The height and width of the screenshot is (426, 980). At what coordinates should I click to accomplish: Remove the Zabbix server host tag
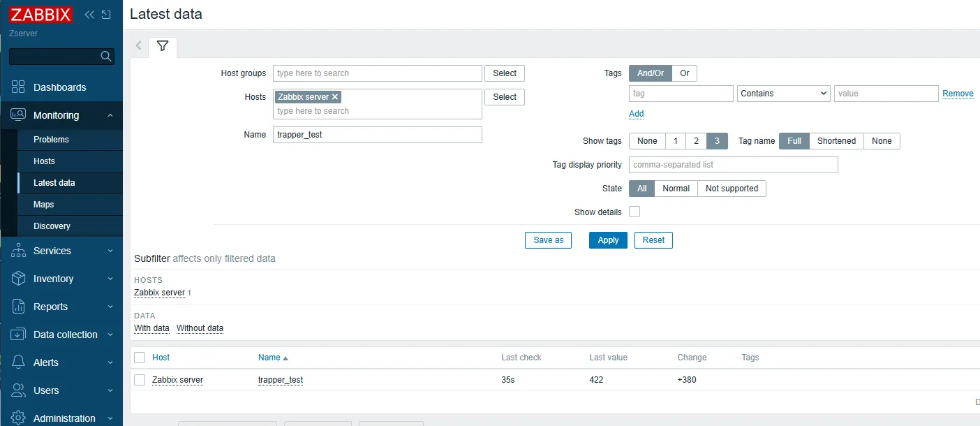pyautogui.click(x=335, y=97)
